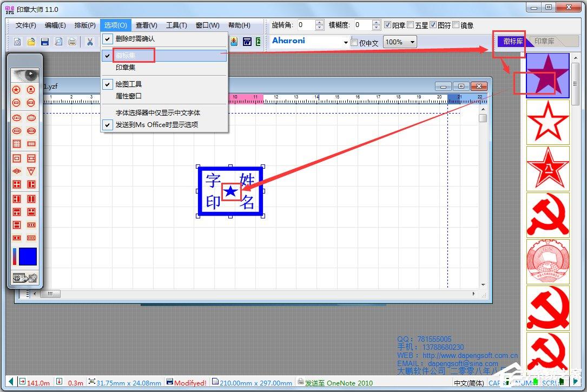Open the 排版(P) menu
This screenshot has height=392, width=587.
point(85,25)
